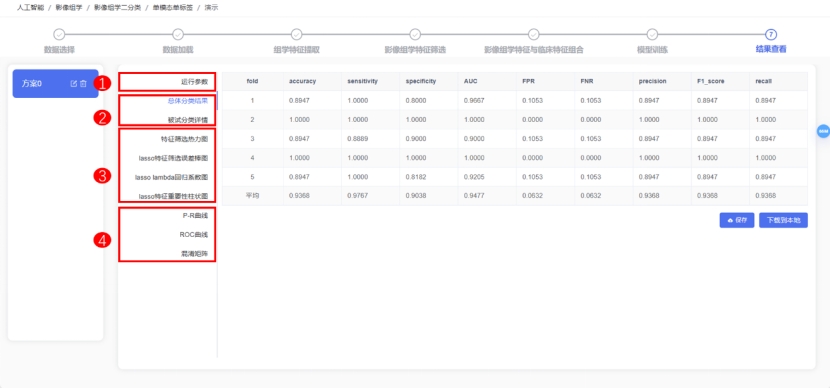The width and height of the screenshot is (830, 388).
Task: Click specificity value 0.8182 in fold 5
Action: click(416, 177)
